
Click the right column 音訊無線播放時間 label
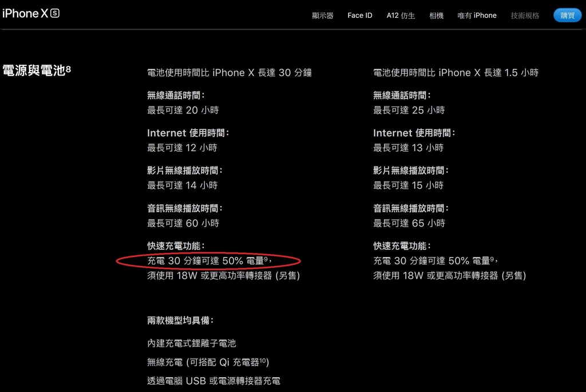pyautogui.click(x=411, y=208)
